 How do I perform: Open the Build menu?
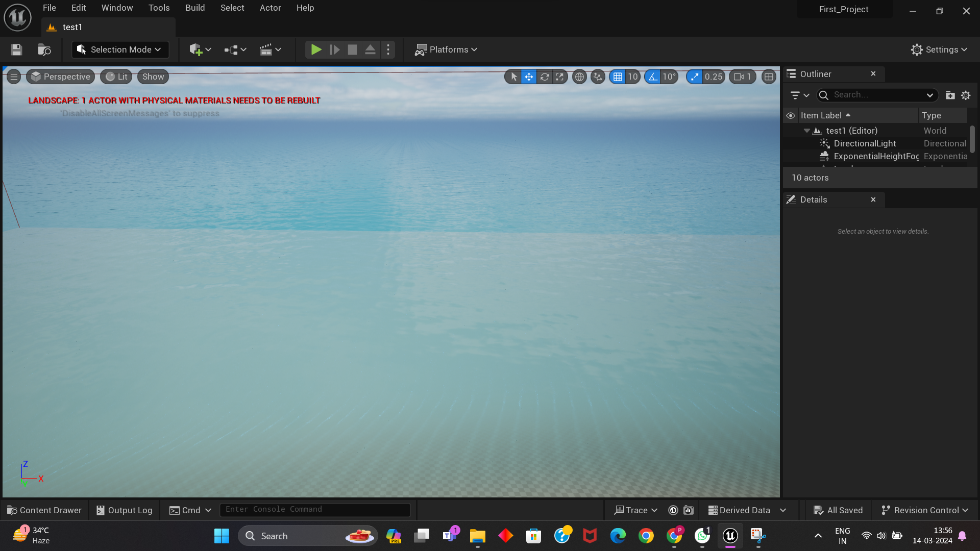(194, 8)
